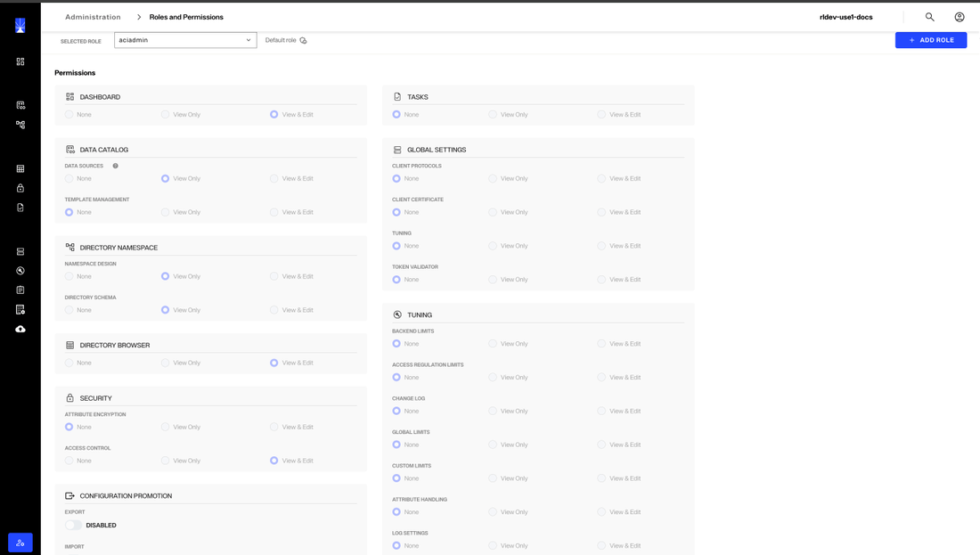Select View Only for Client Protocols
The image size is (980, 555).
(x=493, y=179)
